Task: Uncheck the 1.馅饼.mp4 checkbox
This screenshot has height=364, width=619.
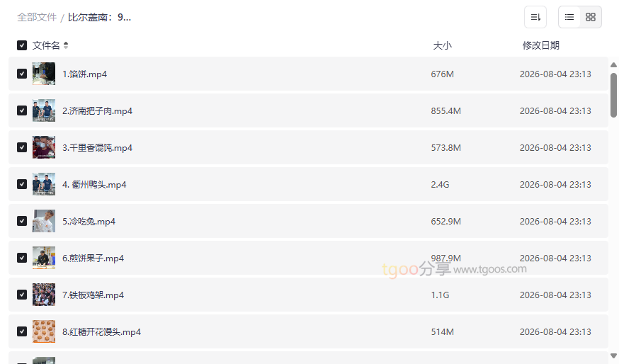Action: click(22, 74)
